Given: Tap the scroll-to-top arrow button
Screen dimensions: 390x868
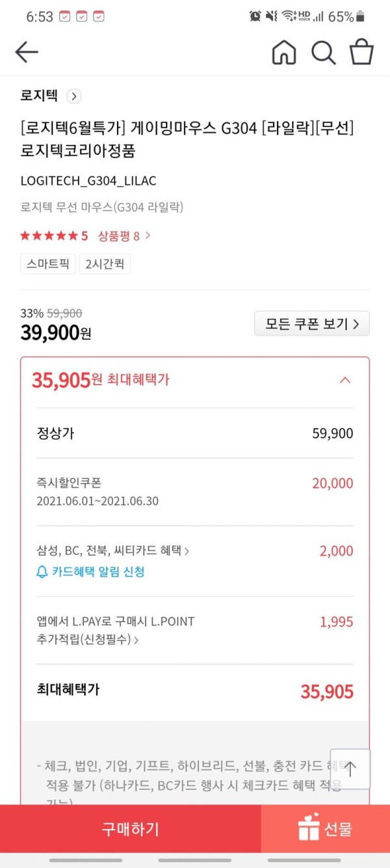Looking at the screenshot, I should [350, 769].
